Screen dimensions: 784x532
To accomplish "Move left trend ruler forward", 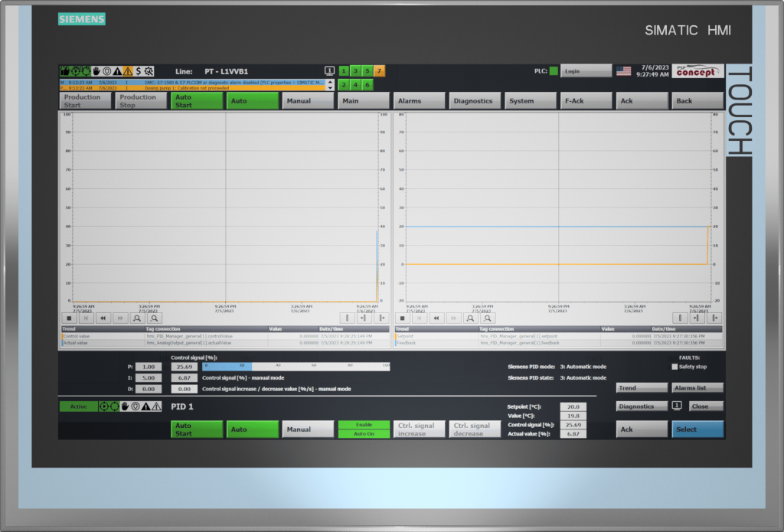I will (381, 318).
